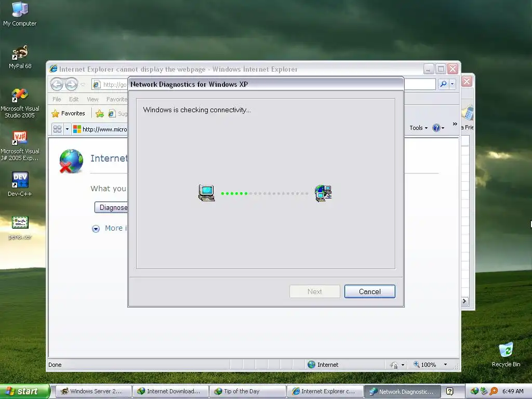Switch to Internet Download... taskbar item
Image resolution: width=532 pixels, height=399 pixels.
170,391
